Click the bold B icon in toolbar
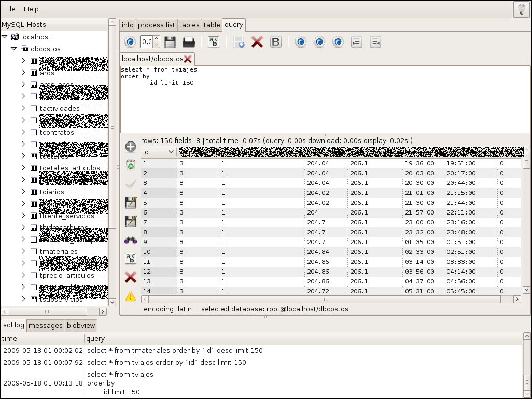532x399 pixels. point(275,42)
